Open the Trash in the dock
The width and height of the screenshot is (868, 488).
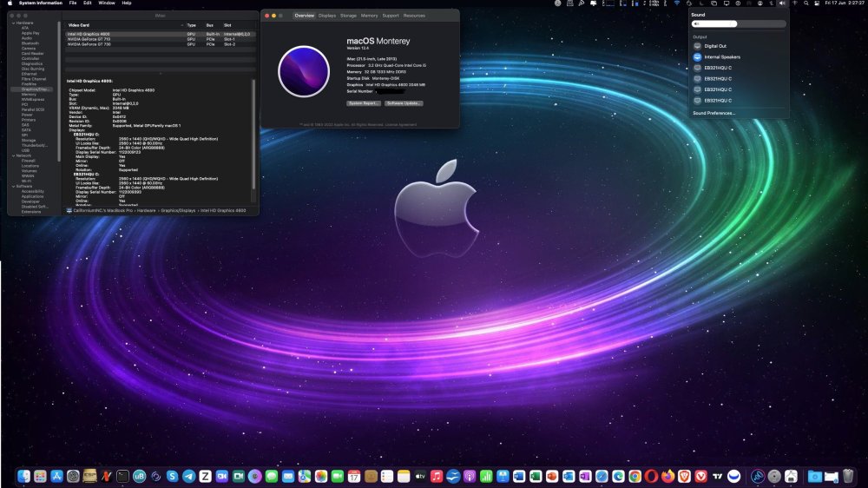click(x=848, y=476)
